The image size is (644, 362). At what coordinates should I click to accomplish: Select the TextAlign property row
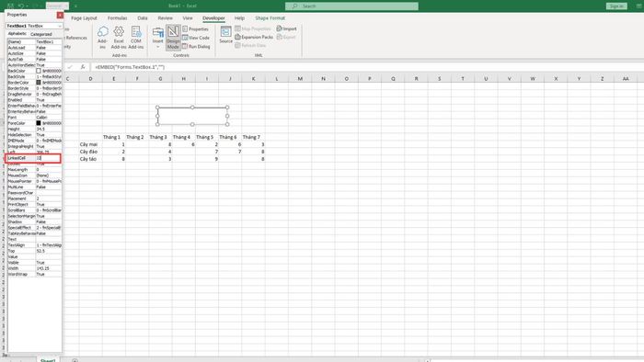[x=35, y=245]
